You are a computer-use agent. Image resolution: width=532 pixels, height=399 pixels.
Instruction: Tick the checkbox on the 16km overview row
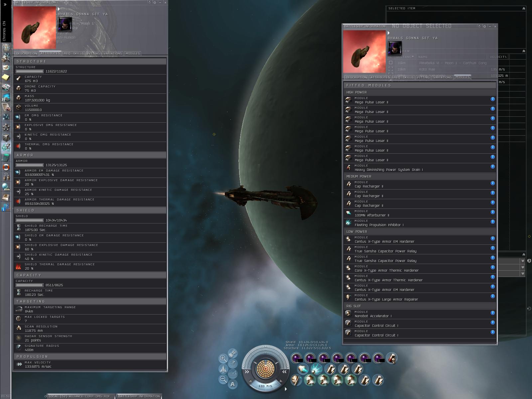pyautogui.click(x=391, y=63)
